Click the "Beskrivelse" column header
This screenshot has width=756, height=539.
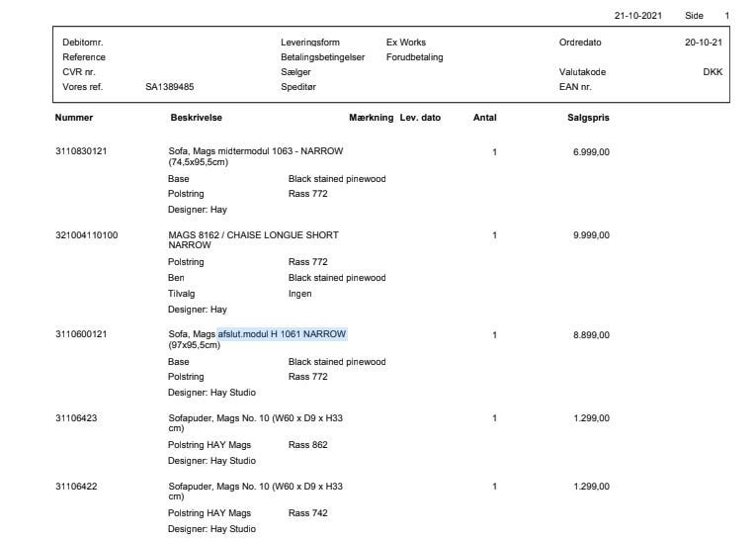[197, 118]
